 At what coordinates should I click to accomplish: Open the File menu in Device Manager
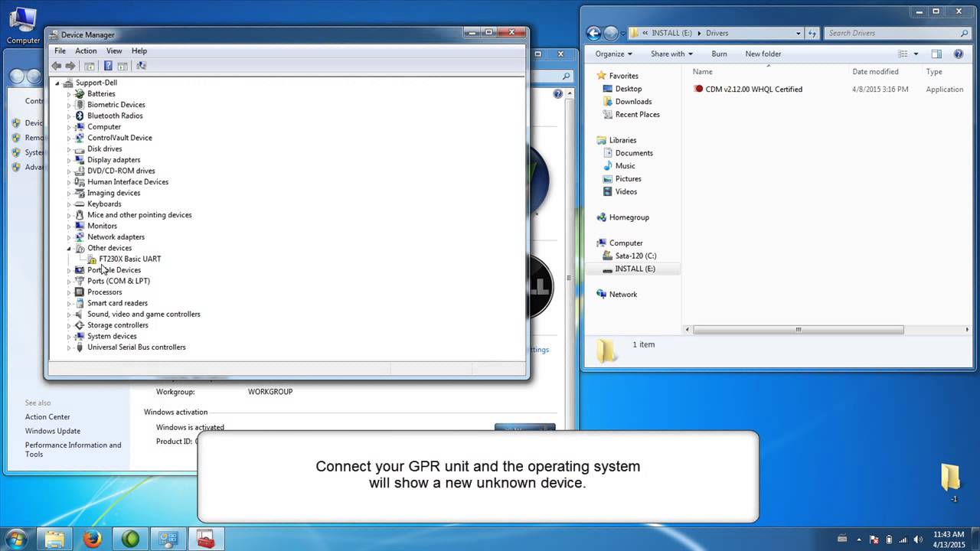pos(60,51)
